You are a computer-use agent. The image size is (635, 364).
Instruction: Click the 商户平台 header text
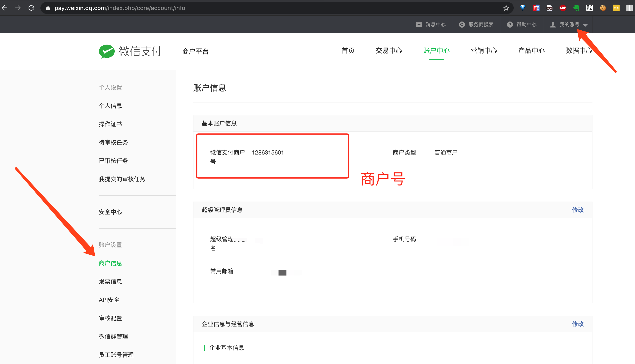[x=195, y=51]
